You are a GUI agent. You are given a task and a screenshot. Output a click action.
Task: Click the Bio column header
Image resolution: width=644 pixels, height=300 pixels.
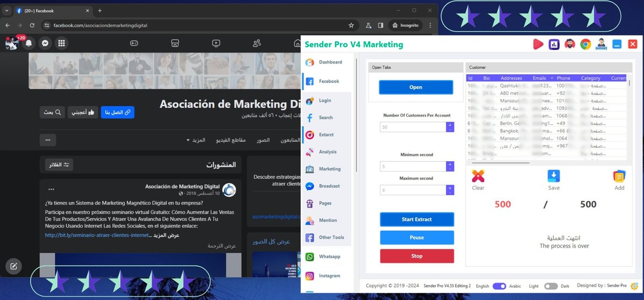pos(487,78)
